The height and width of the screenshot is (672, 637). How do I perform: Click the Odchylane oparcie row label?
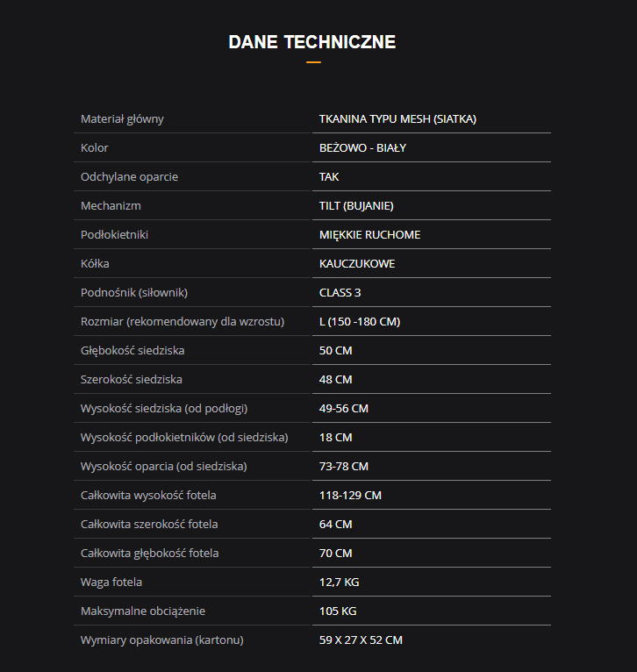(x=130, y=177)
